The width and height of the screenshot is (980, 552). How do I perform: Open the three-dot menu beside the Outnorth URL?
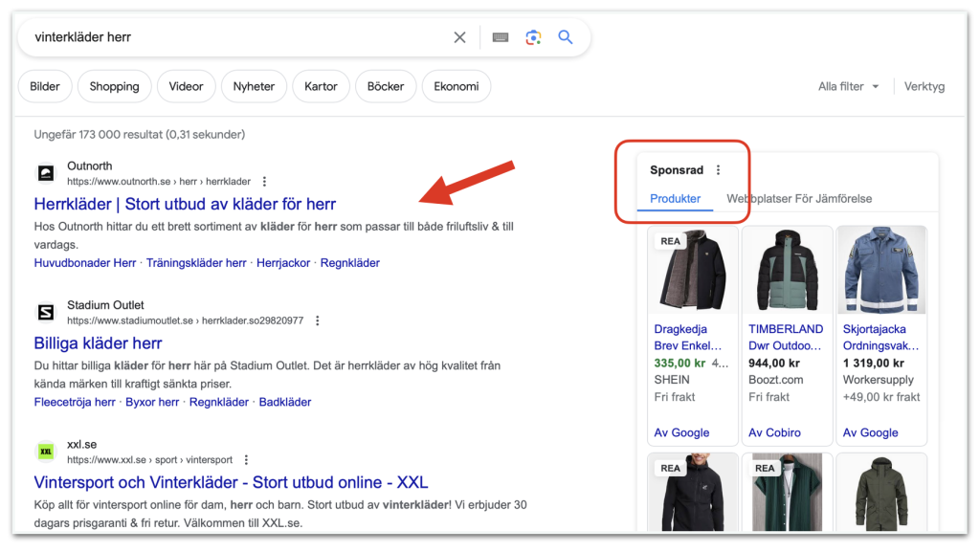tap(264, 181)
